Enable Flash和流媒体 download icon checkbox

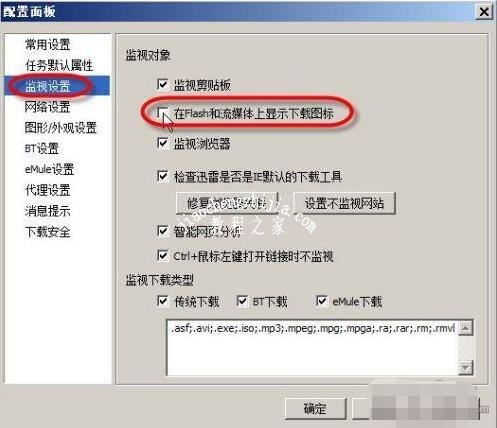click(162, 113)
